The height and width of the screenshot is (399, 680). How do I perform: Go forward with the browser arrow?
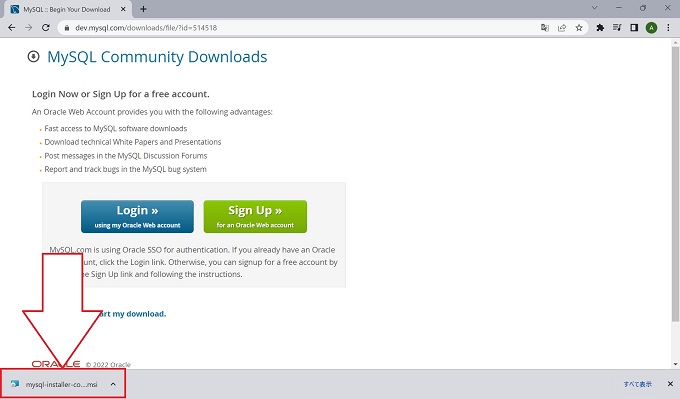click(x=29, y=28)
